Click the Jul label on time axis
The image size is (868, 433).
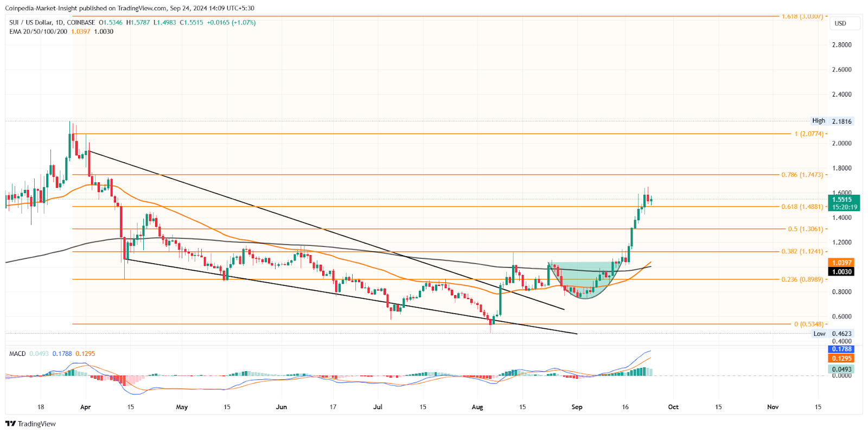378,407
